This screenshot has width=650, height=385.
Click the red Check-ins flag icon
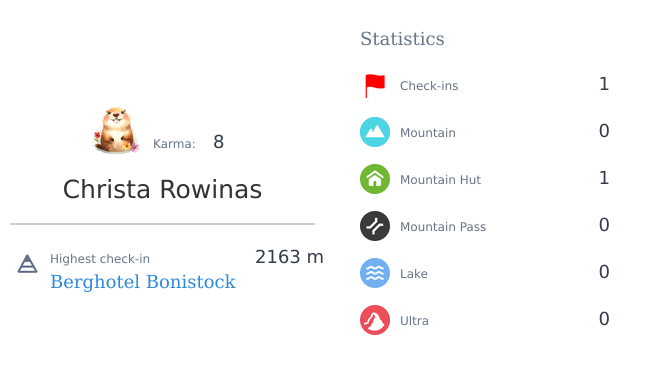375,86
